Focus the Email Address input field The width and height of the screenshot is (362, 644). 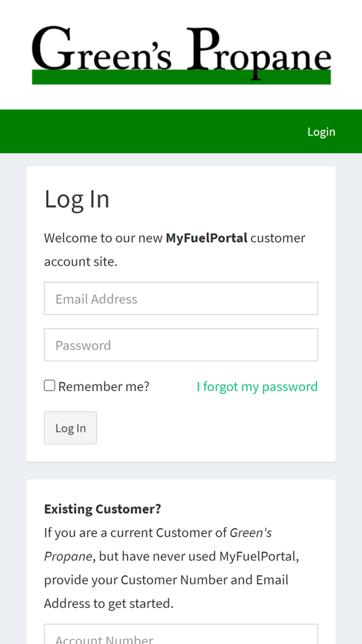click(x=181, y=298)
